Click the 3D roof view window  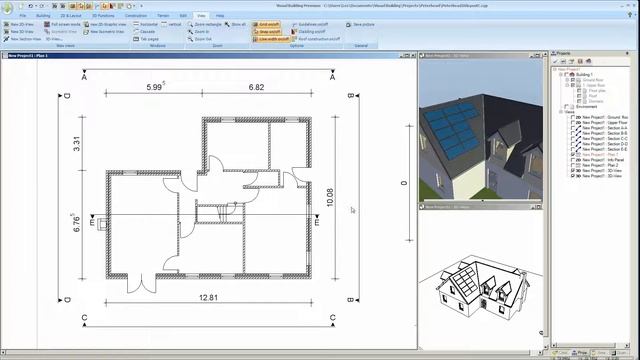[x=481, y=130]
